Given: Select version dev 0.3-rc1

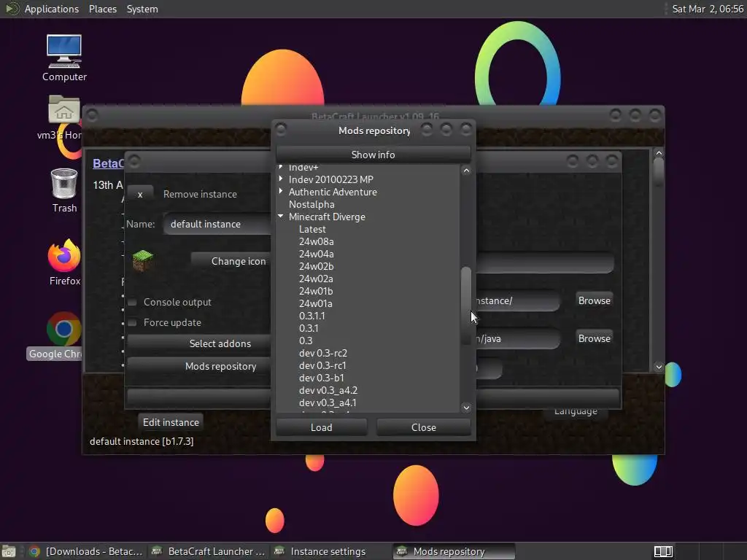Looking at the screenshot, I should [322, 365].
